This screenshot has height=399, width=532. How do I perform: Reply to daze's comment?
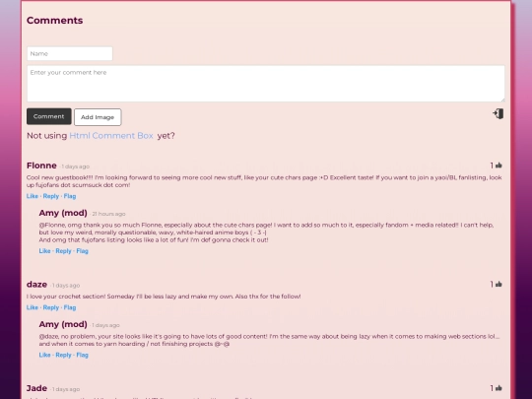51,307
